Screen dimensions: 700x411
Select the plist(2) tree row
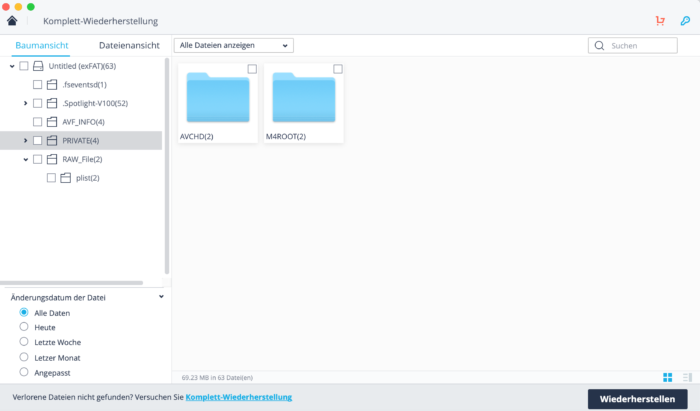point(81,178)
